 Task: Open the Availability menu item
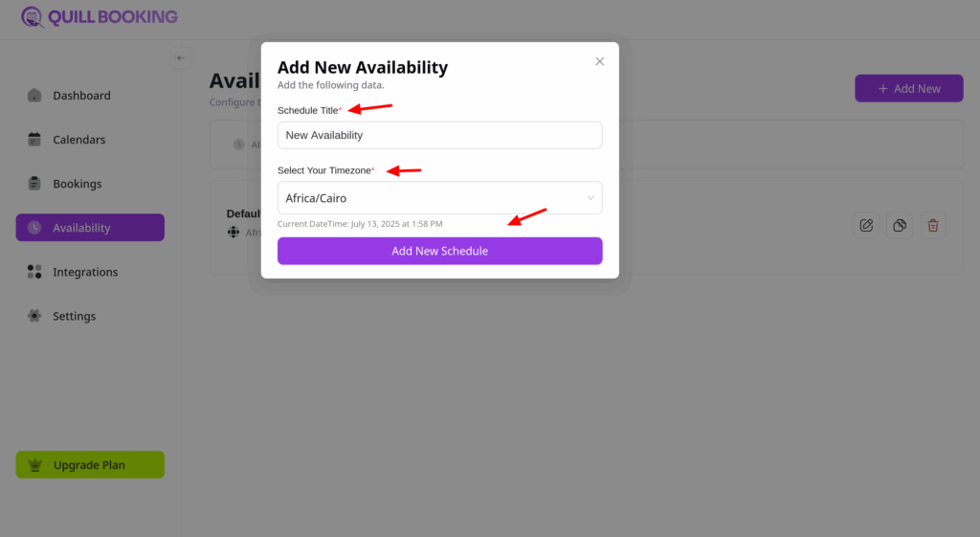(90, 228)
